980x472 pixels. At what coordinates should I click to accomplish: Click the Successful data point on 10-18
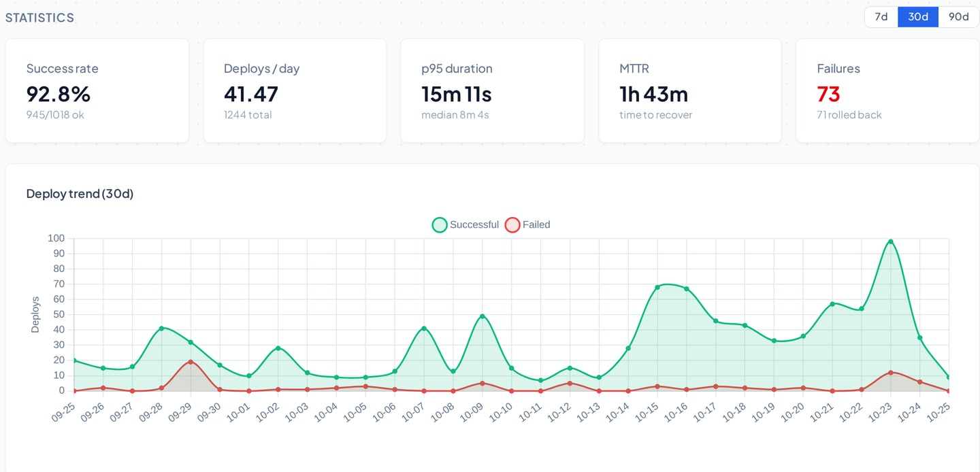[x=745, y=325]
